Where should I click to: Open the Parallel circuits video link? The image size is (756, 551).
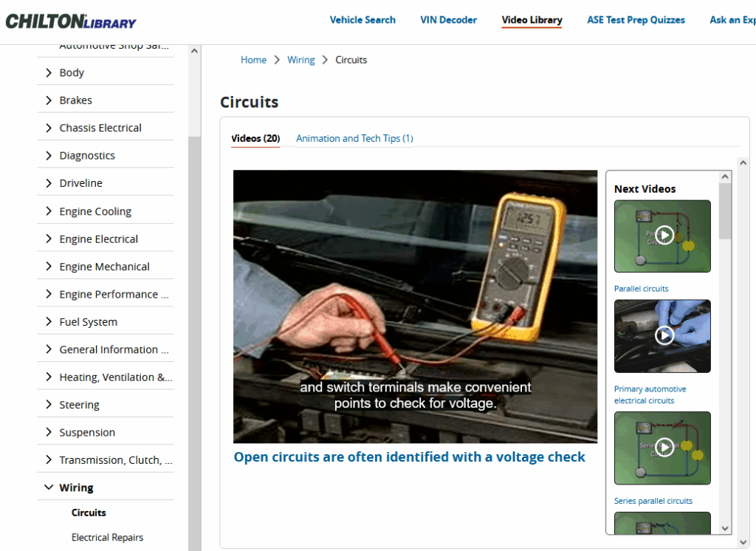642,289
